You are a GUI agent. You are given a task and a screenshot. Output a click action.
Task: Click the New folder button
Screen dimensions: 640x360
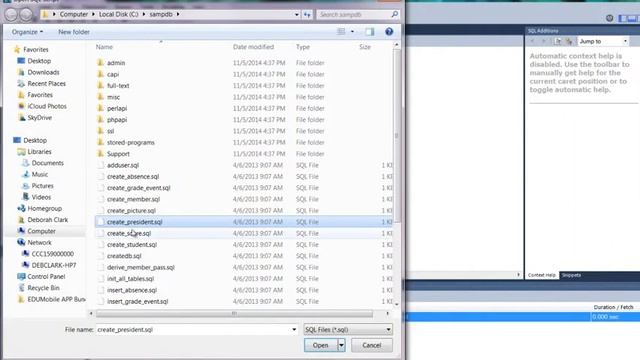(x=74, y=32)
